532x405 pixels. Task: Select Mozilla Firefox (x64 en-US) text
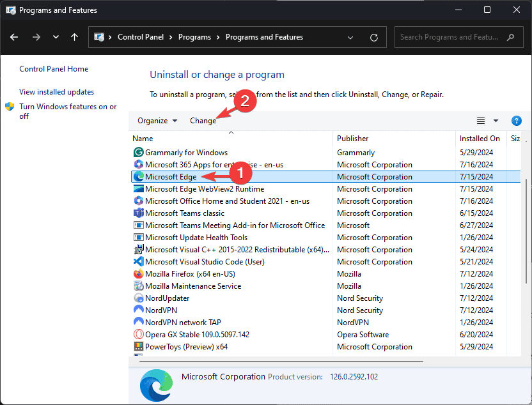click(x=190, y=274)
